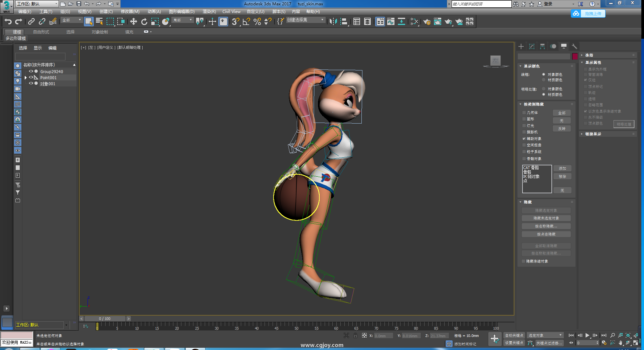Click the Align tool icon
644x350 pixels.
[x=344, y=22]
